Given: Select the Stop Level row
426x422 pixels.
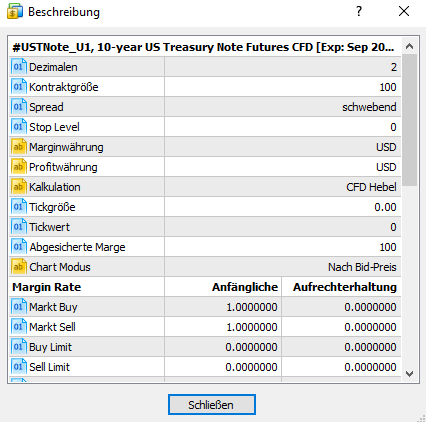Looking at the screenshot, I should 205,127.
